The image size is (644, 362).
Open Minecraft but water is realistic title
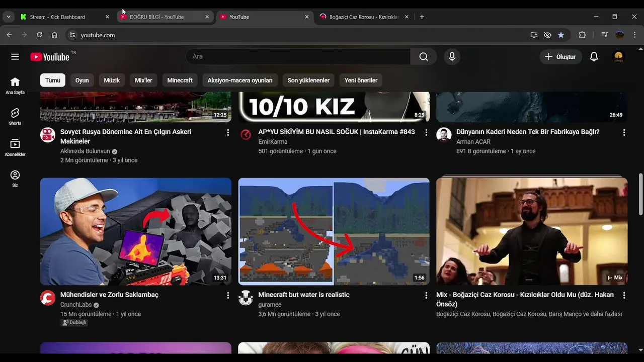pyautogui.click(x=304, y=295)
